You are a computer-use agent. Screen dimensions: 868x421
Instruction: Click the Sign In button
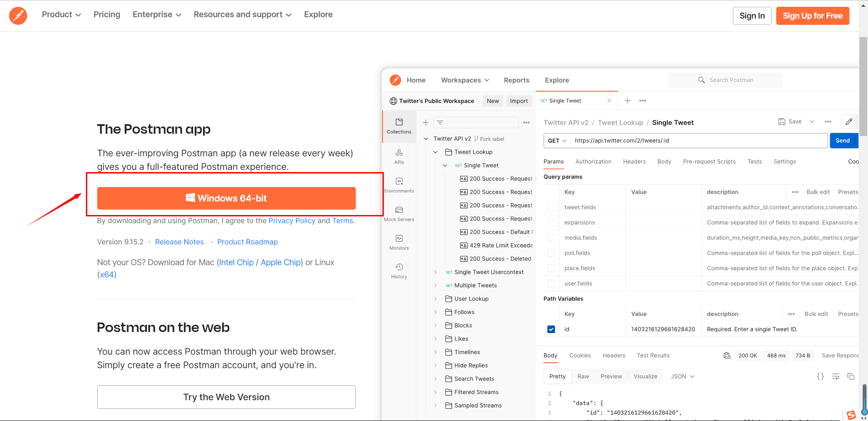pyautogui.click(x=752, y=16)
